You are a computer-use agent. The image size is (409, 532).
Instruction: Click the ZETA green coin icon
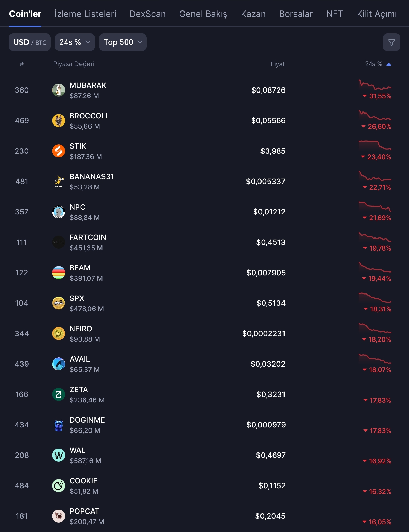[59, 394]
